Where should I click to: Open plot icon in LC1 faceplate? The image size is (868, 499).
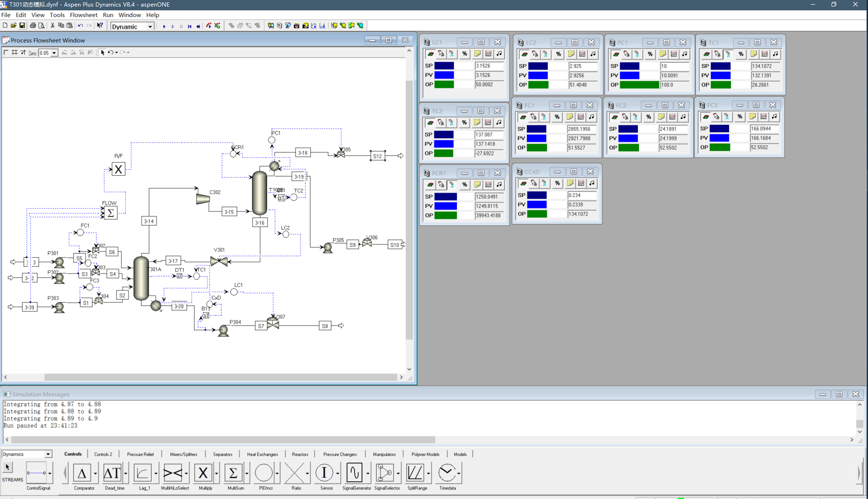(488, 54)
